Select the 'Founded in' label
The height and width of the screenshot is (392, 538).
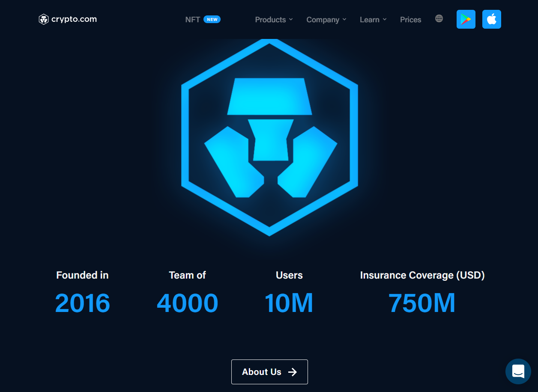point(82,275)
